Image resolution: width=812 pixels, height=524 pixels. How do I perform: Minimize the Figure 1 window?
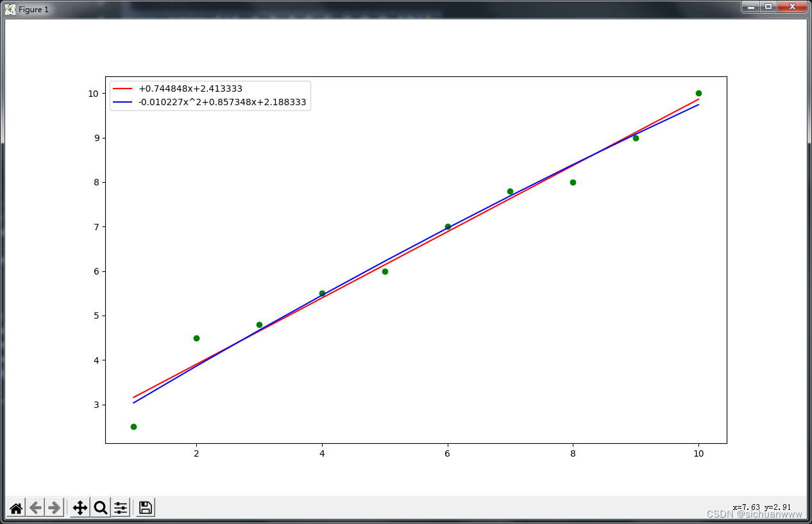pyautogui.click(x=750, y=6)
